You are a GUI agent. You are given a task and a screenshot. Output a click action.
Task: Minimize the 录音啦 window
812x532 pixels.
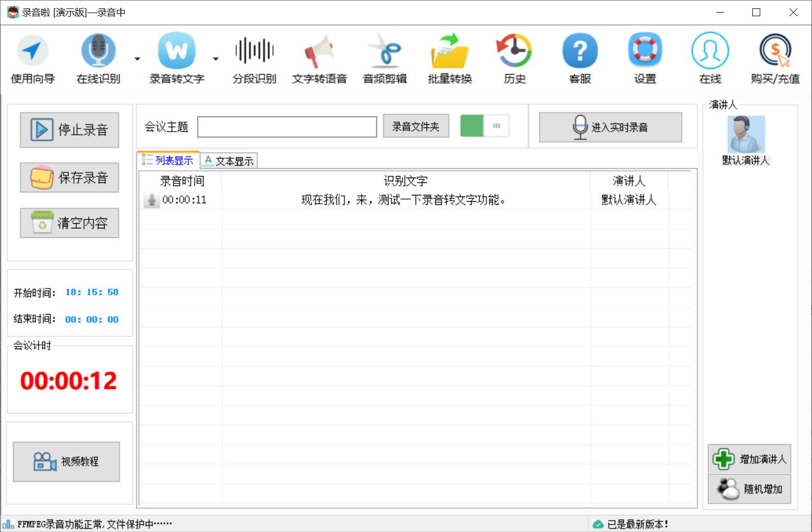(720, 13)
